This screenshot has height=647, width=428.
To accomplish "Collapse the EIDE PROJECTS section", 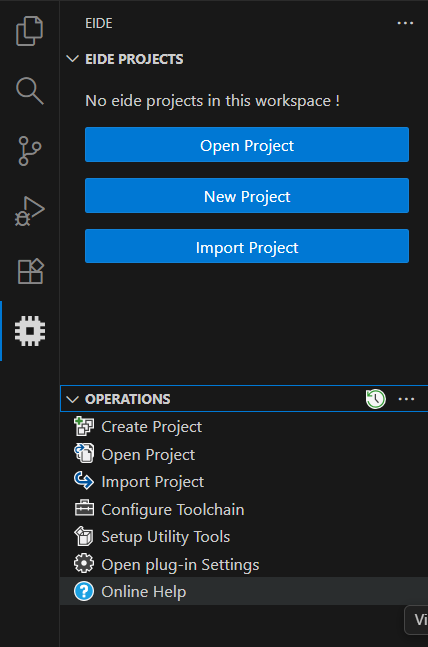I will coord(73,59).
